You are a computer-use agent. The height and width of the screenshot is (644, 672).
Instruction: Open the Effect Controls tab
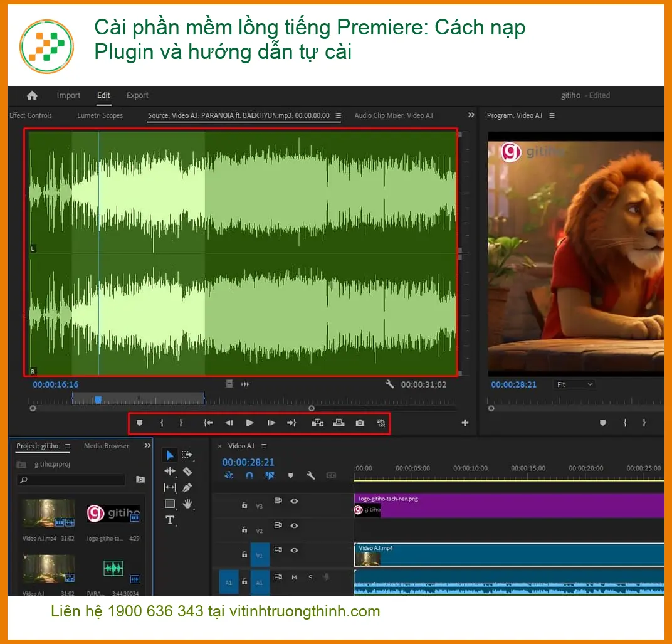coord(31,115)
